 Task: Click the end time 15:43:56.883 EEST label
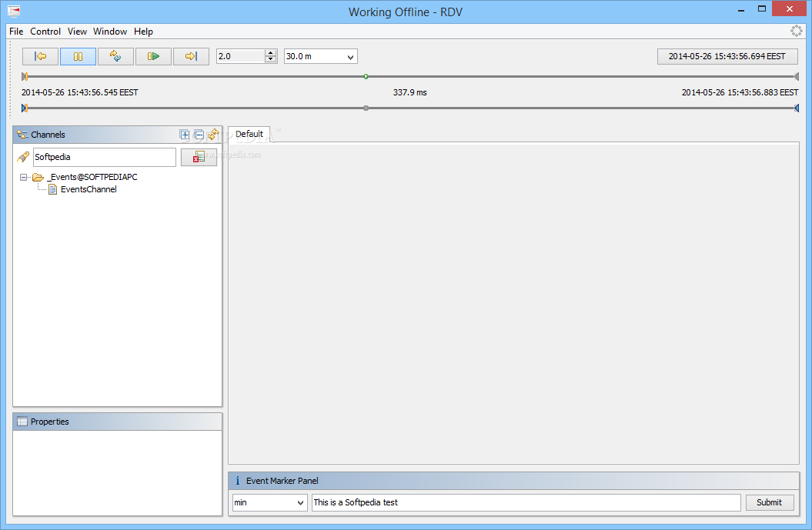[x=740, y=92]
